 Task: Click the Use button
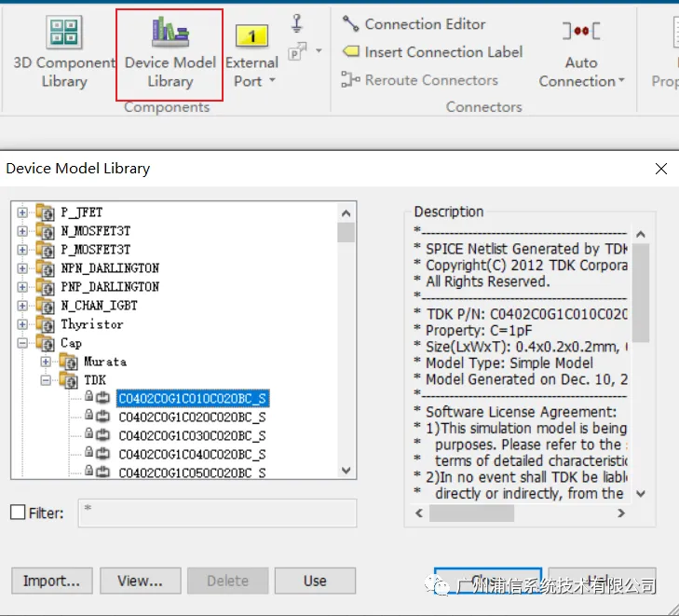pos(315,581)
